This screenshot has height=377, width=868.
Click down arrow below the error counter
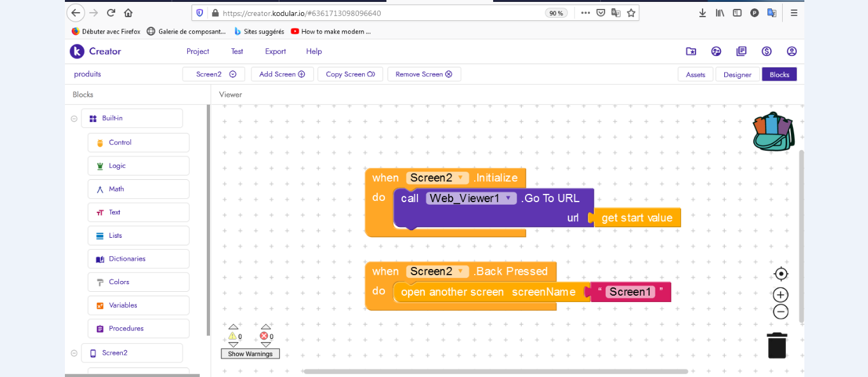click(265, 345)
